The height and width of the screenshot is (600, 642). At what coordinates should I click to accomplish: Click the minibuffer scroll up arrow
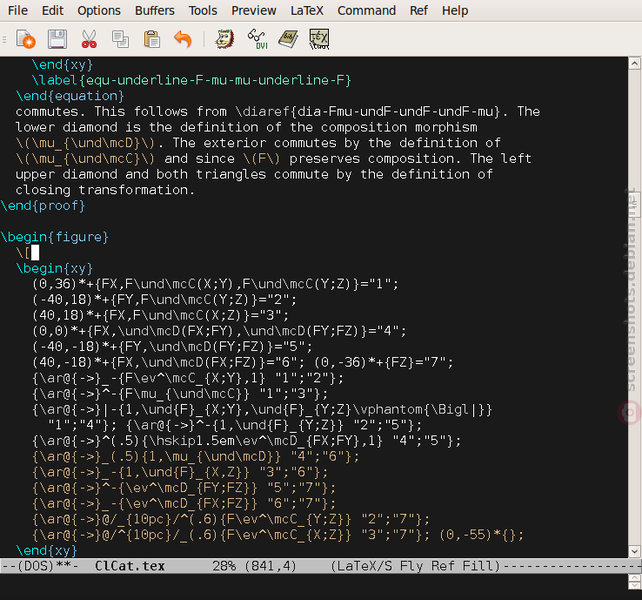pyautogui.click(x=634, y=578)
